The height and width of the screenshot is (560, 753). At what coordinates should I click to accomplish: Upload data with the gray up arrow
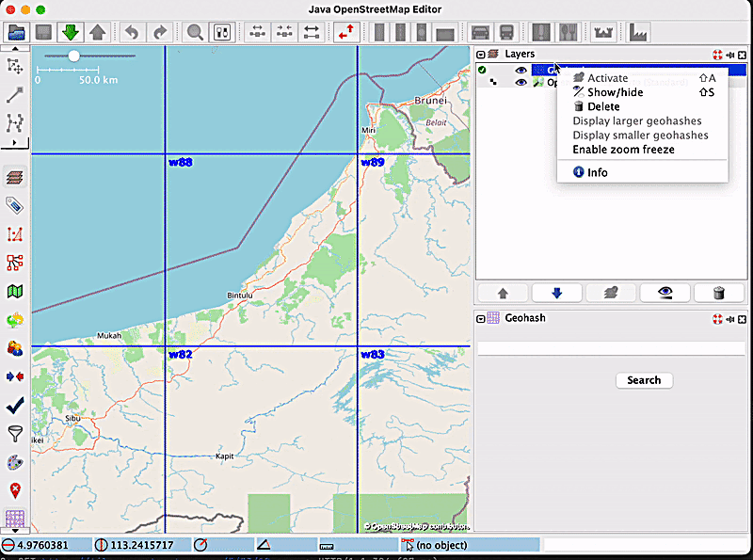[x=98, y=33]
